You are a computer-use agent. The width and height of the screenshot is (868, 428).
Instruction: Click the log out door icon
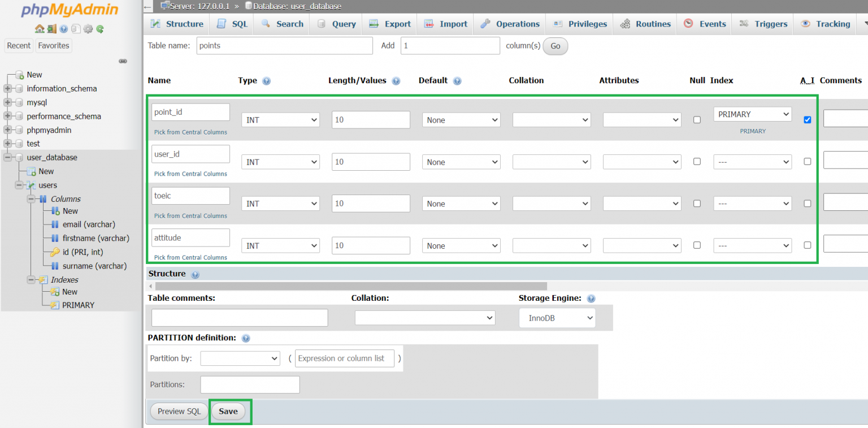tap(51, 29)
